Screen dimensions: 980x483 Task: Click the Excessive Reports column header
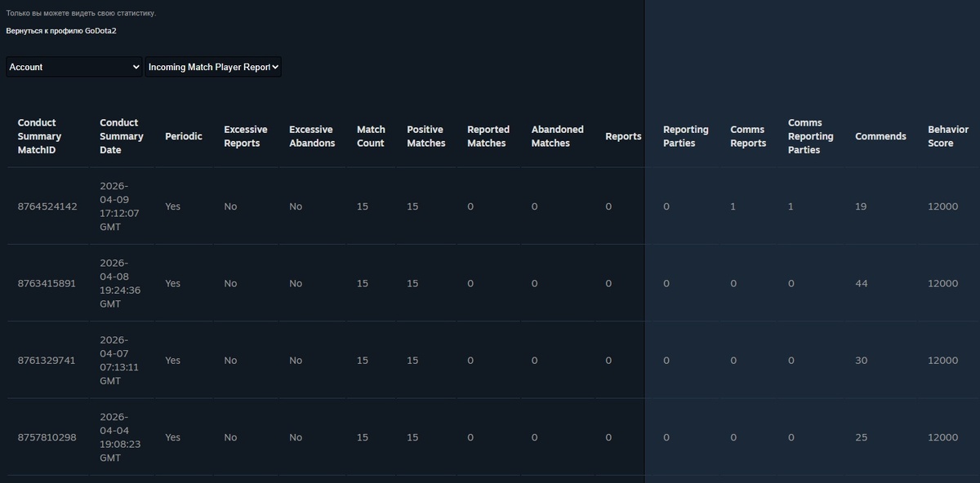pos(246,136)
